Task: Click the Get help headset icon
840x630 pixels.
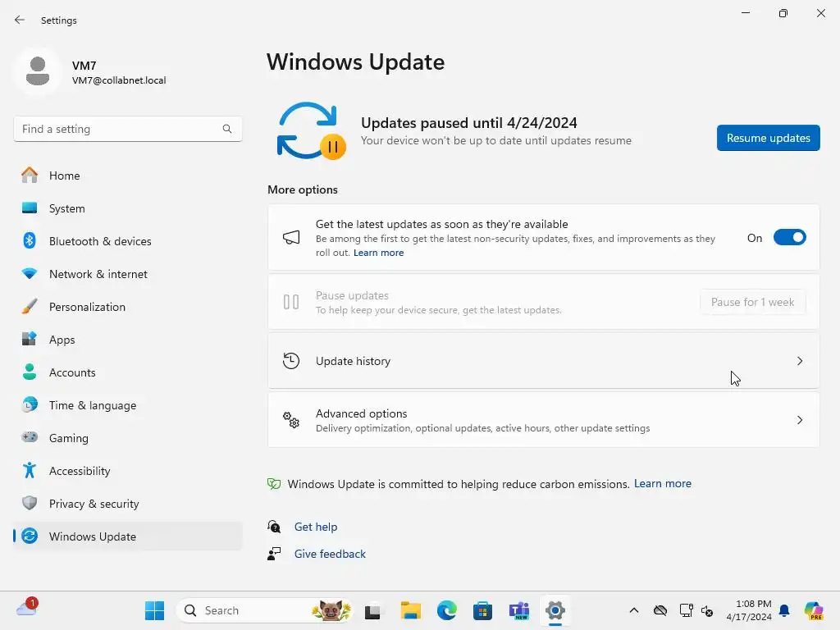Action: (x=274, y=527)
